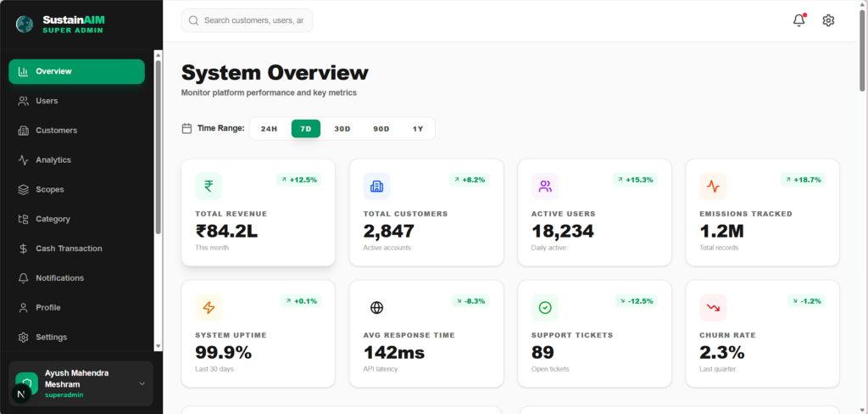Image resolution: width=868 pixels, height=414 pixels.
Task: Click the 18,234 active users value
Action: click(x=563, y=231)
